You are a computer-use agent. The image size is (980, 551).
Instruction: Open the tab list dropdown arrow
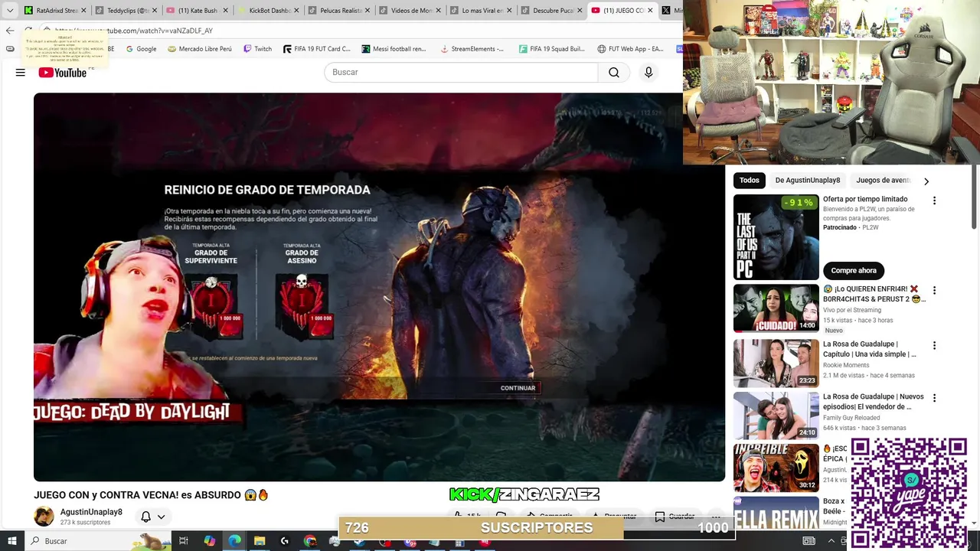10,10
